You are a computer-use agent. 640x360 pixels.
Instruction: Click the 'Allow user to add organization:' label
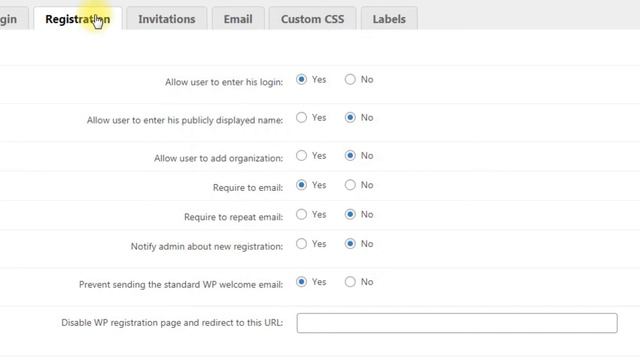coord(218,158)
